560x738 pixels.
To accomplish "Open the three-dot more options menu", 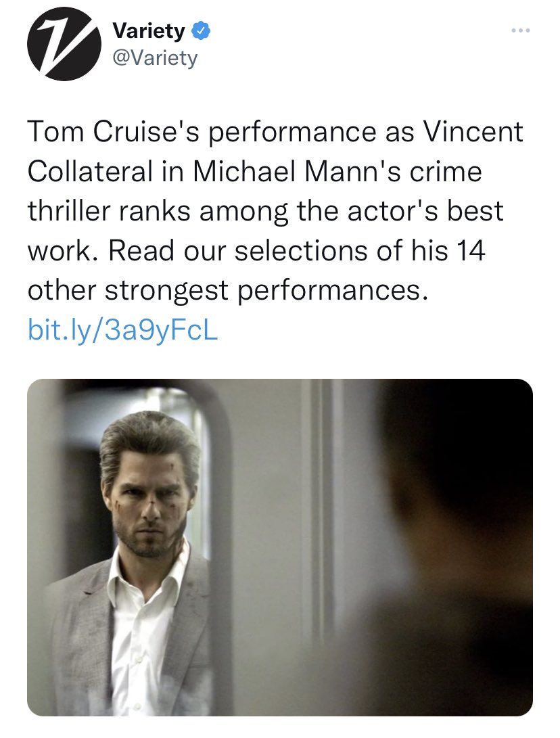I will [x=519, y=31].
